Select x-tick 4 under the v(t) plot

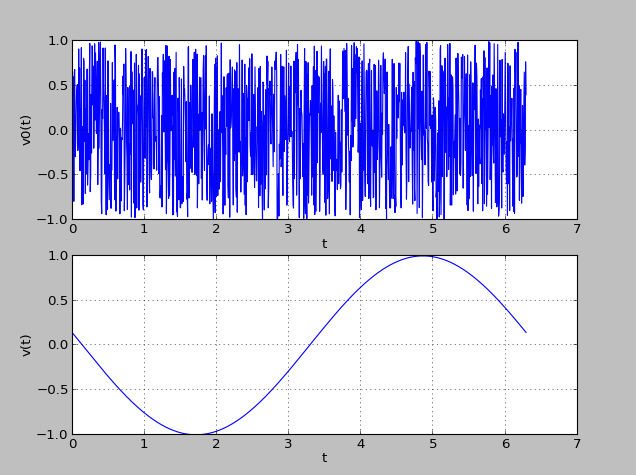point(361,444)
